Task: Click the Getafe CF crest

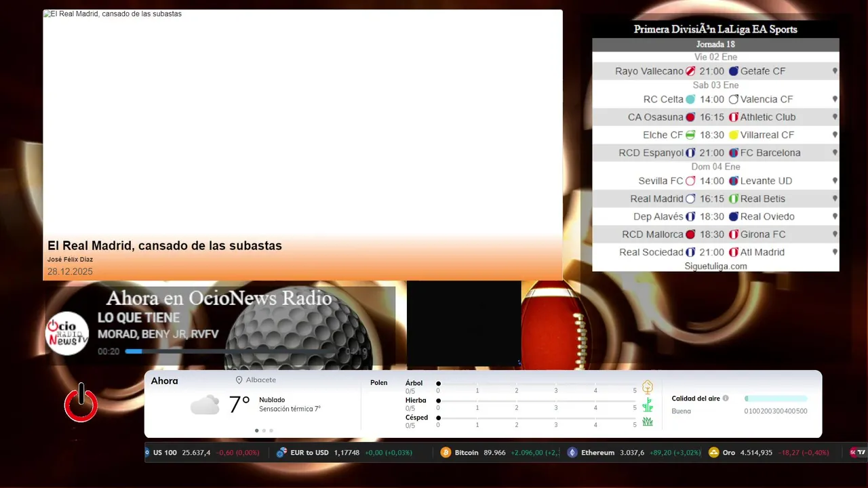Action: 733,71
